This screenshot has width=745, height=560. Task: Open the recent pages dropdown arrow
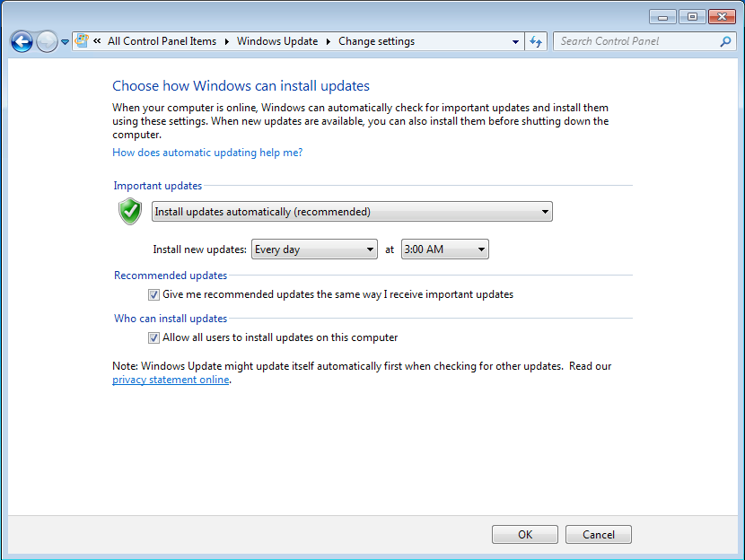(66, 42)
